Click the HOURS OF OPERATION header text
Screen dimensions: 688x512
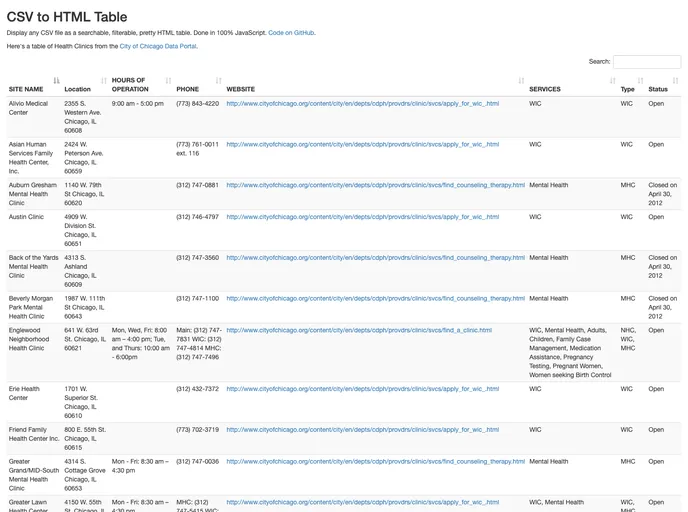click(x=130, y=85)
